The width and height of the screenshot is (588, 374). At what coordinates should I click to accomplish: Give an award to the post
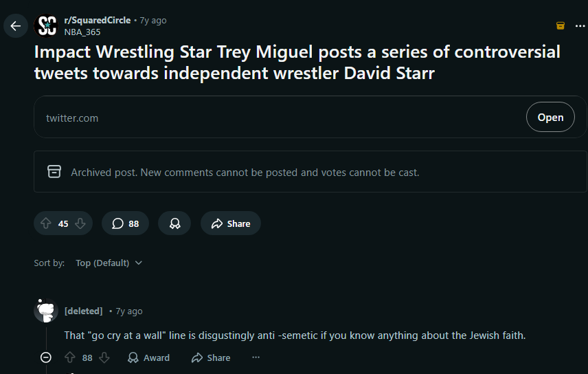[174, 223]
